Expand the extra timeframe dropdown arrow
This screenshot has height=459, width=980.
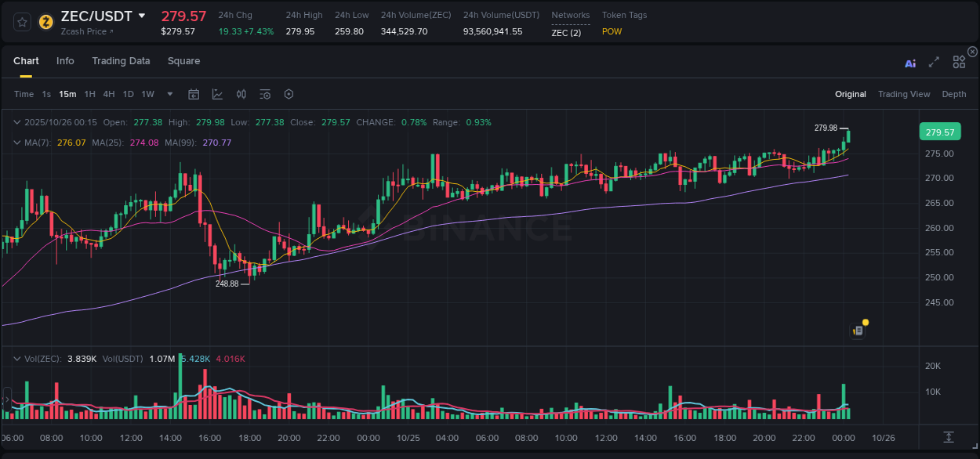(x=169, y=94)
